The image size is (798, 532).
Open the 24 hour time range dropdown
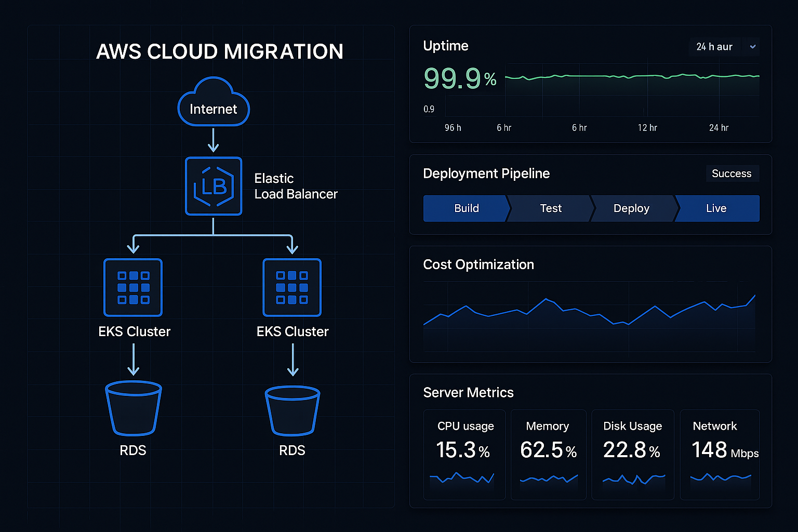714,47
